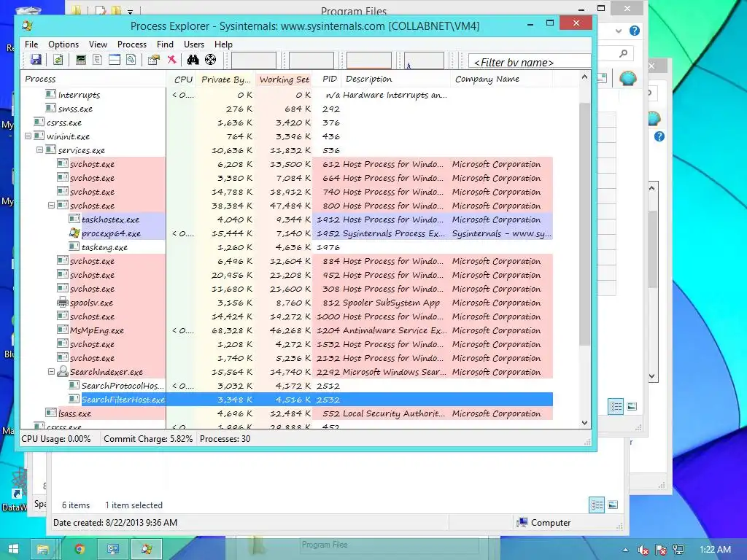Sort by the Company Name column header
The width and height of the screenshot is (747, 560).
502,79
